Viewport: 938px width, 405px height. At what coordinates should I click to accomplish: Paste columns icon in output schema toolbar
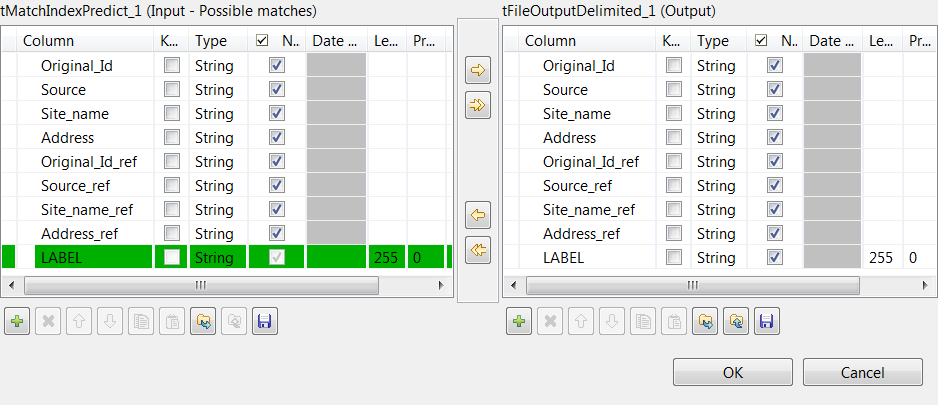click(x=674, y=322)
